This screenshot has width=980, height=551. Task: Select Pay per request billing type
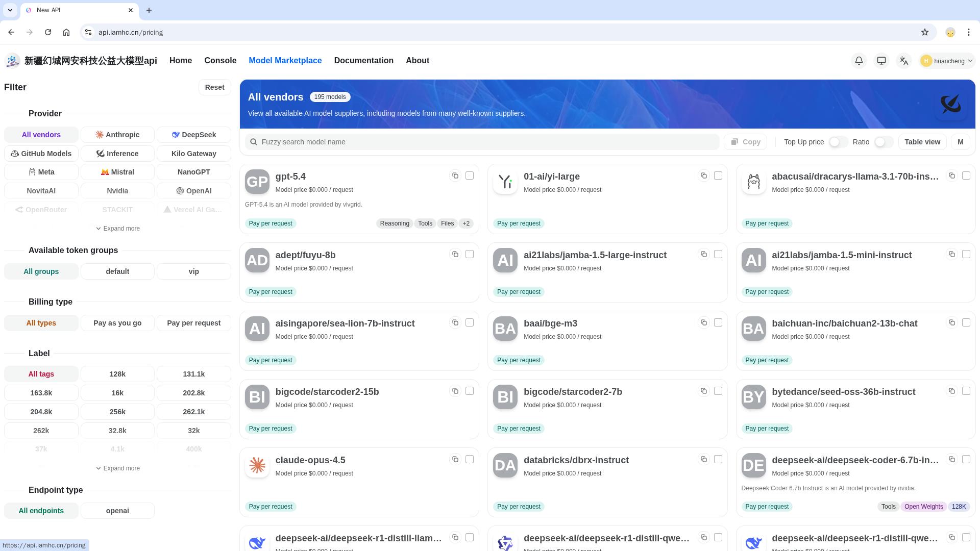(194, 323)
